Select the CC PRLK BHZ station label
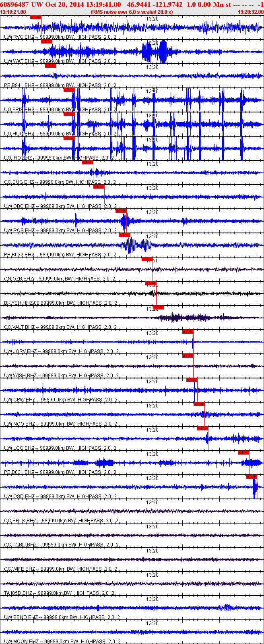This screenshot has width=264, height=644. click(62, 521)
